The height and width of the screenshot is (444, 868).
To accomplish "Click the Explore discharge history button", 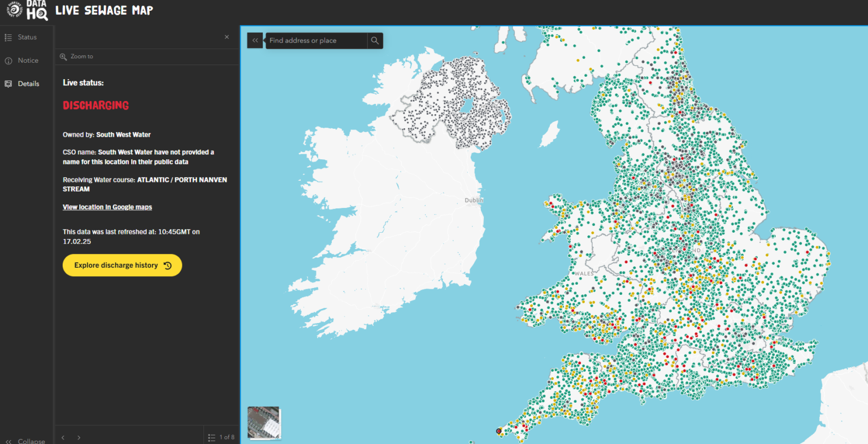I will click(x=122, y=265).
